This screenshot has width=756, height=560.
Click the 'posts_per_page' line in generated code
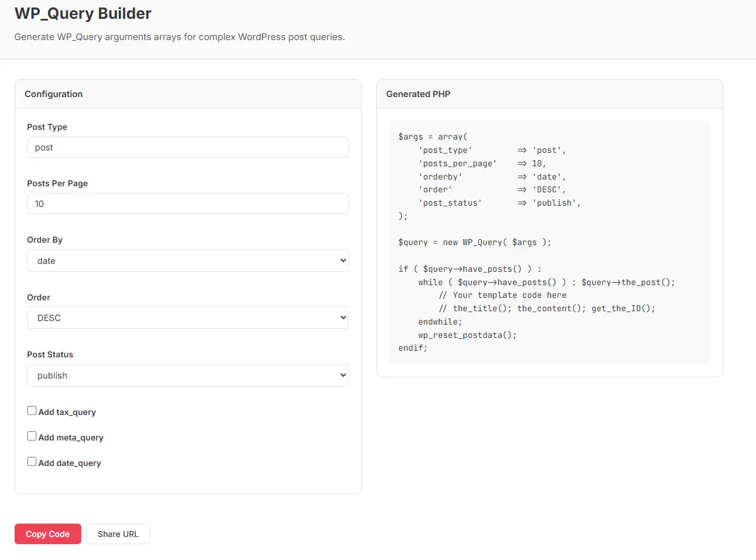(x=482, y=163)
